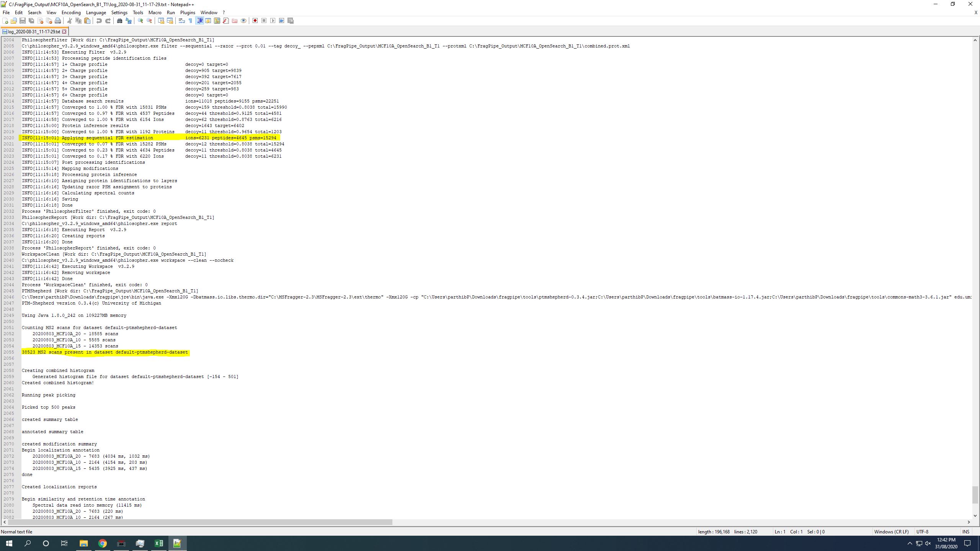Viewport: 980px width, 551px height.
Task: Close the log file tab
Action: coord(64,31)
